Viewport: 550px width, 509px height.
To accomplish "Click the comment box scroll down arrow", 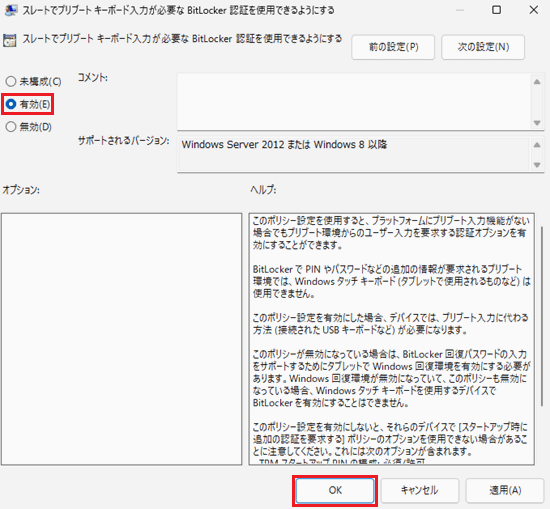I will tap(537, 123).
